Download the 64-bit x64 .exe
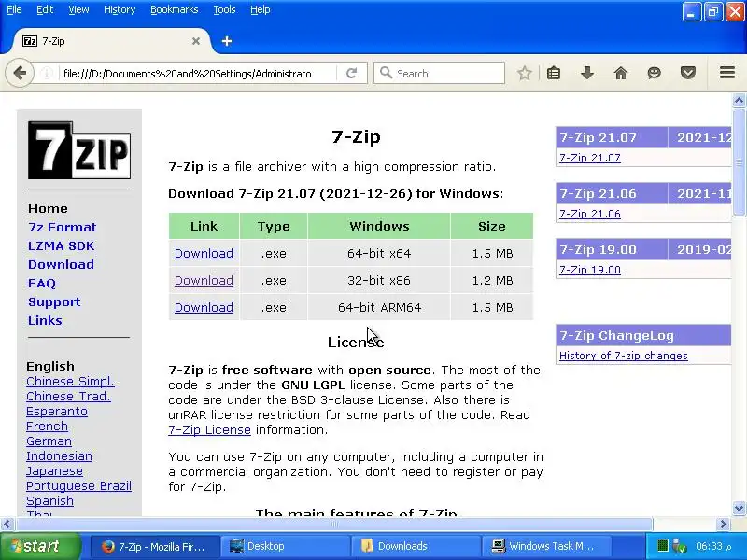Screen dimensions: 747x560 pyautogui.click(x=204, y=253)
